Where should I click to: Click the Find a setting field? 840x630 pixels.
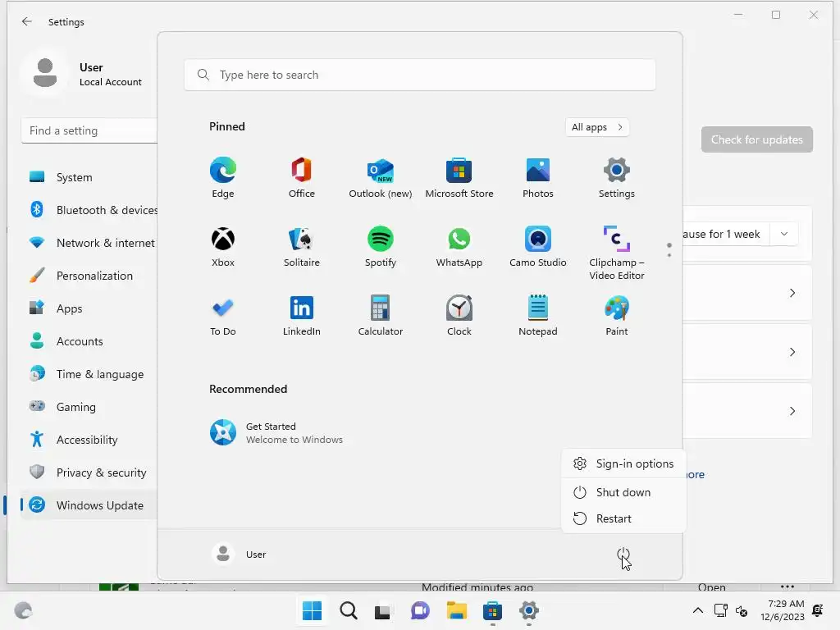[x=89, y=130]
